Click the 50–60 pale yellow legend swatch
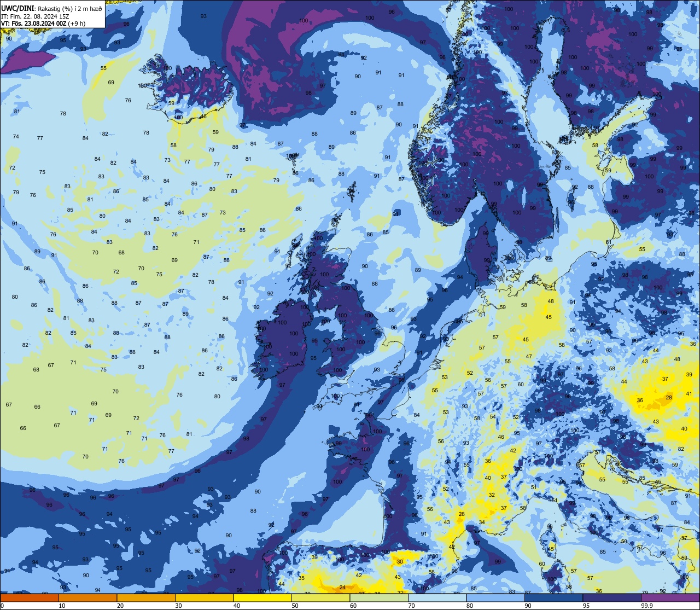 pyautogui.click(x=320, y=598)
